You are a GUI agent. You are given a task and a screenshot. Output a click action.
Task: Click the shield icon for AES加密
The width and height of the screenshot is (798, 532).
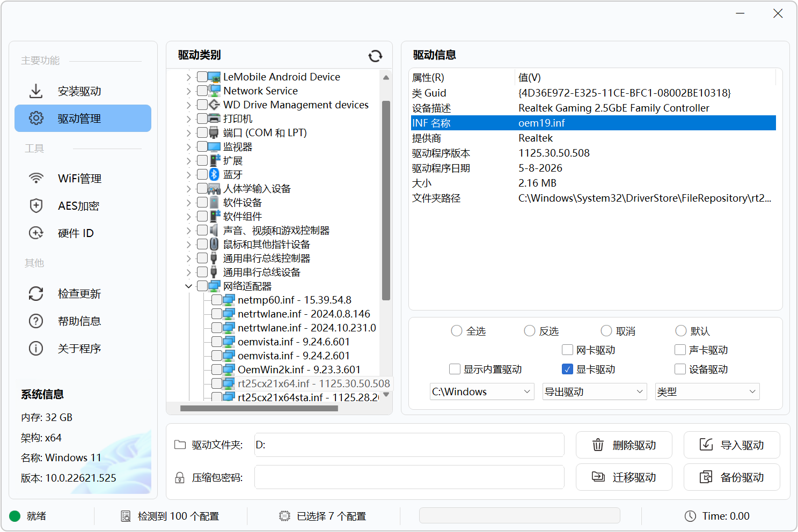[x=36, y=205]
